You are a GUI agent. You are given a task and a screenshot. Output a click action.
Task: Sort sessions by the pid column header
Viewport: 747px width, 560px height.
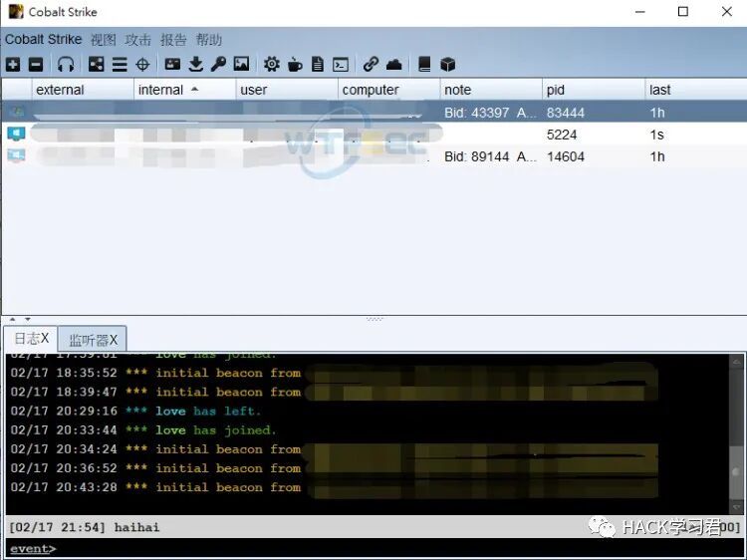pyautogui.click(x=594, y=90)
